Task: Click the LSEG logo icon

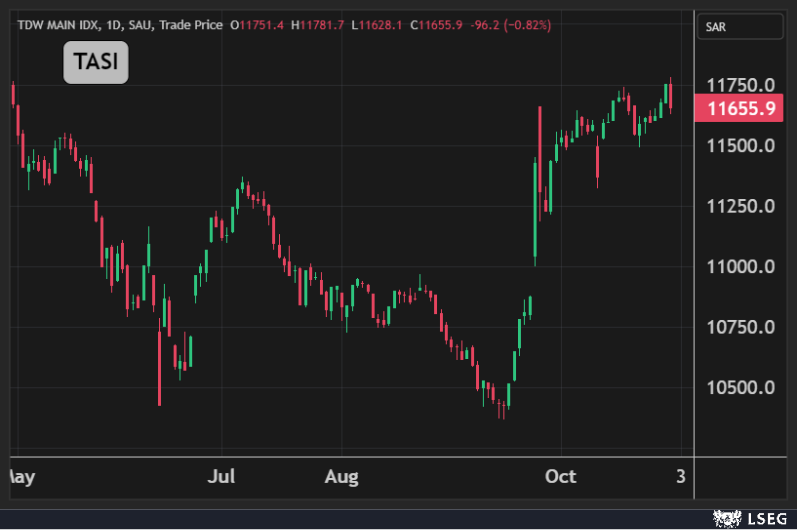Action: pyautogui.click(x=723, y=518)
